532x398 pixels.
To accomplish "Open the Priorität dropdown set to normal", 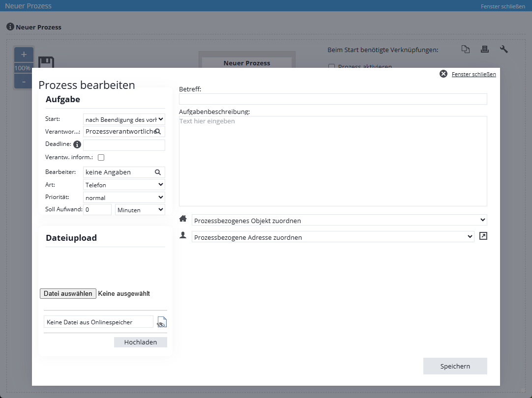I will pos(124,198).
